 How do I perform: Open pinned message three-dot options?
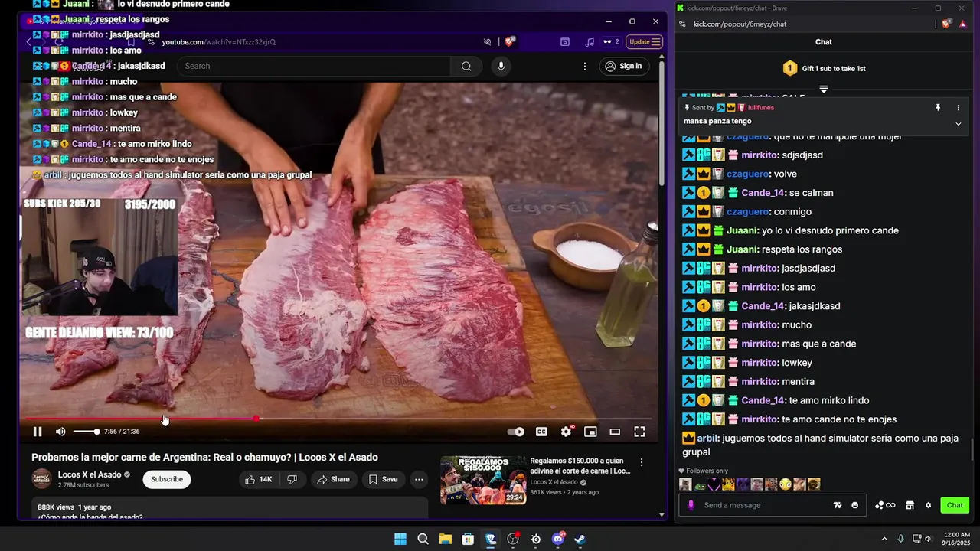pos(958,108)
